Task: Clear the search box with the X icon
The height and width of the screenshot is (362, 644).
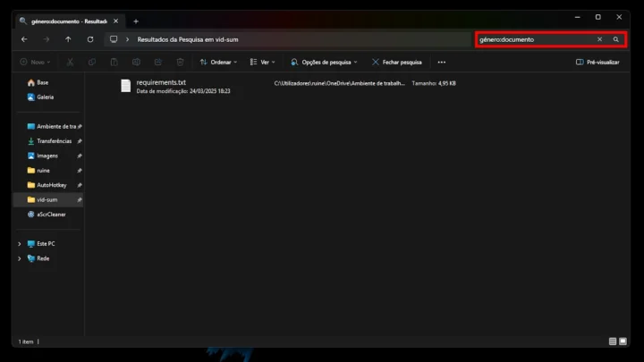Action: (x=600, y=39)
